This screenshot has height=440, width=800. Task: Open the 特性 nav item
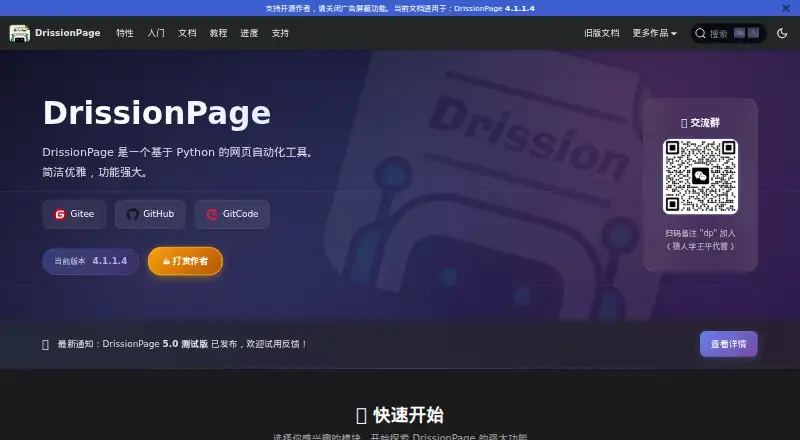tap(125, 33)
